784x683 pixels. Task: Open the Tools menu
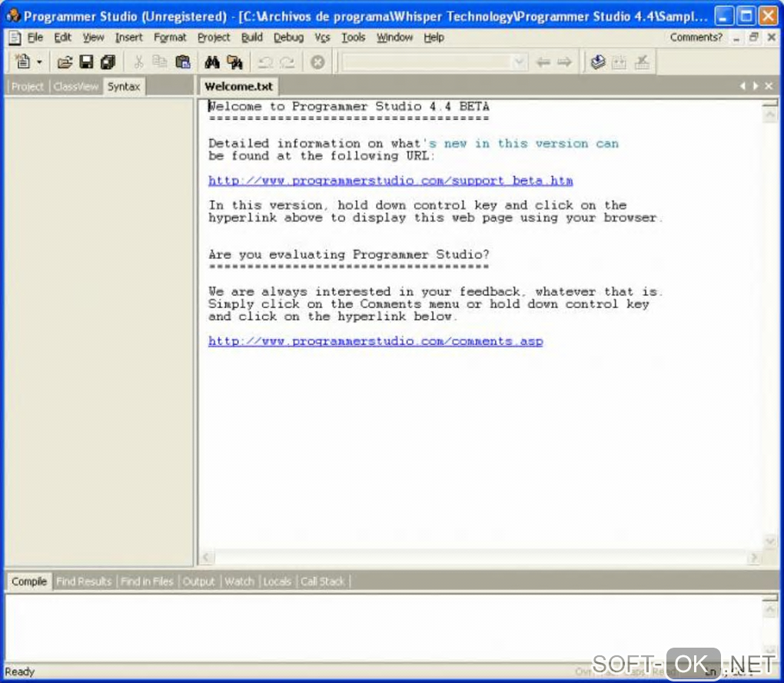(354, 38)
